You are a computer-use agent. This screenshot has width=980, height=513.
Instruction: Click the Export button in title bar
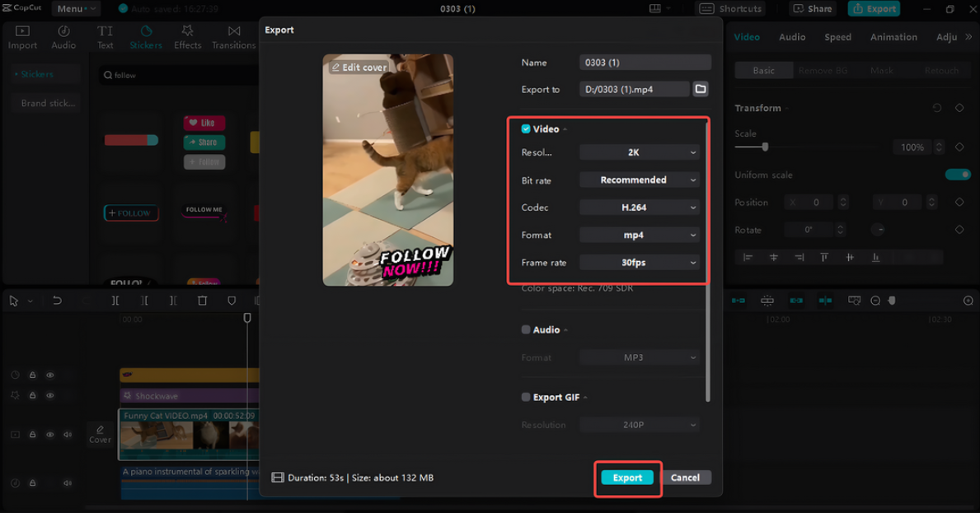[x=874, y=9]
